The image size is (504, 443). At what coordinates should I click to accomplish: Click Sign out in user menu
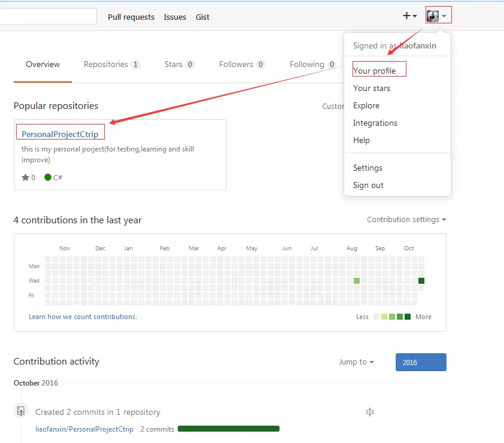coord(368,185)
